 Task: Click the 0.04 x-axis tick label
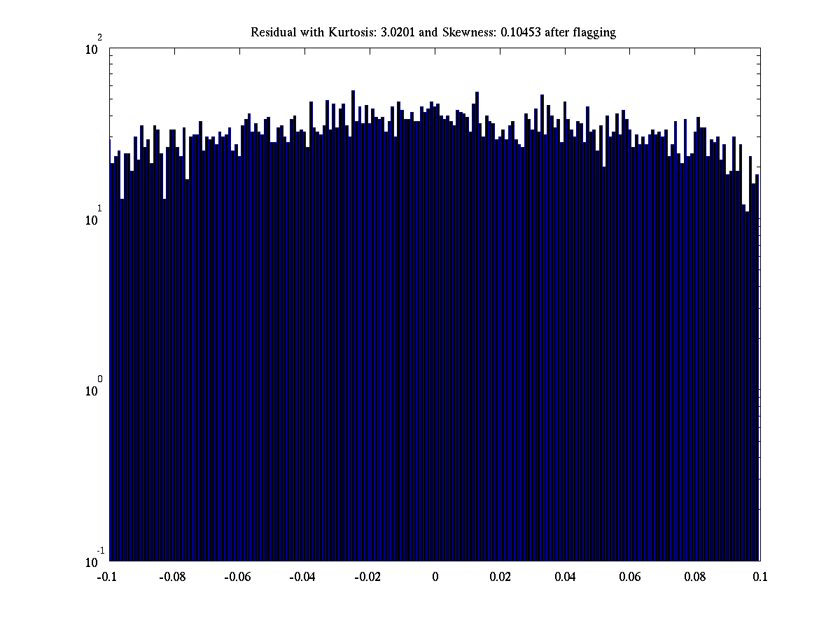(x=565, y=577)
